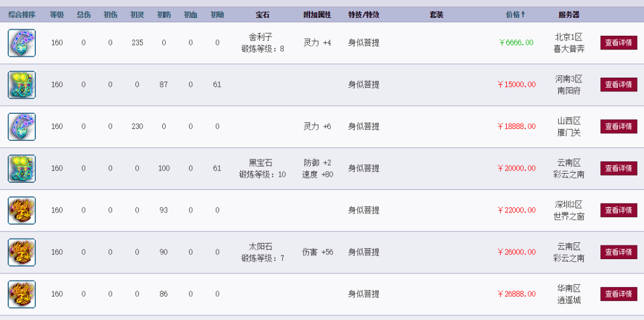
Task: Click the necklace icon priced ¥6666.00
Action: [22, 43]
